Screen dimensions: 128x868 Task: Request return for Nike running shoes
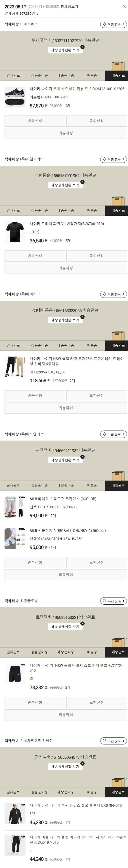(35, 121)
